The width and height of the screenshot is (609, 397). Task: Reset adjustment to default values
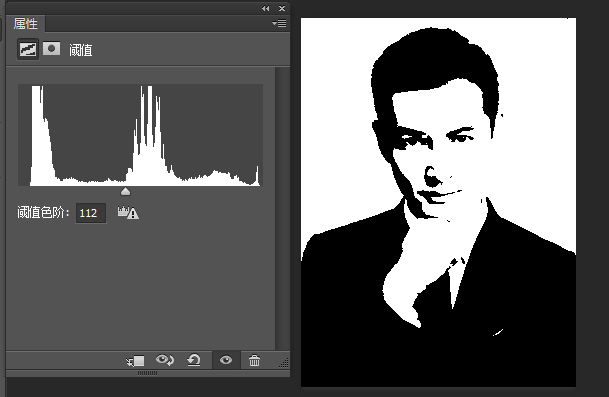pos(193,360)
